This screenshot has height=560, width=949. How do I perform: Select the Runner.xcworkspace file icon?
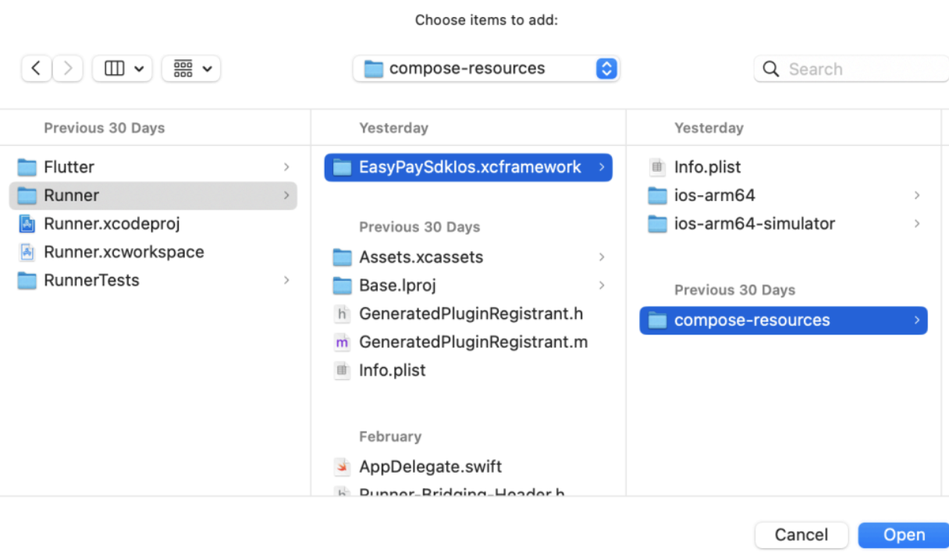[x=27, y=252]
